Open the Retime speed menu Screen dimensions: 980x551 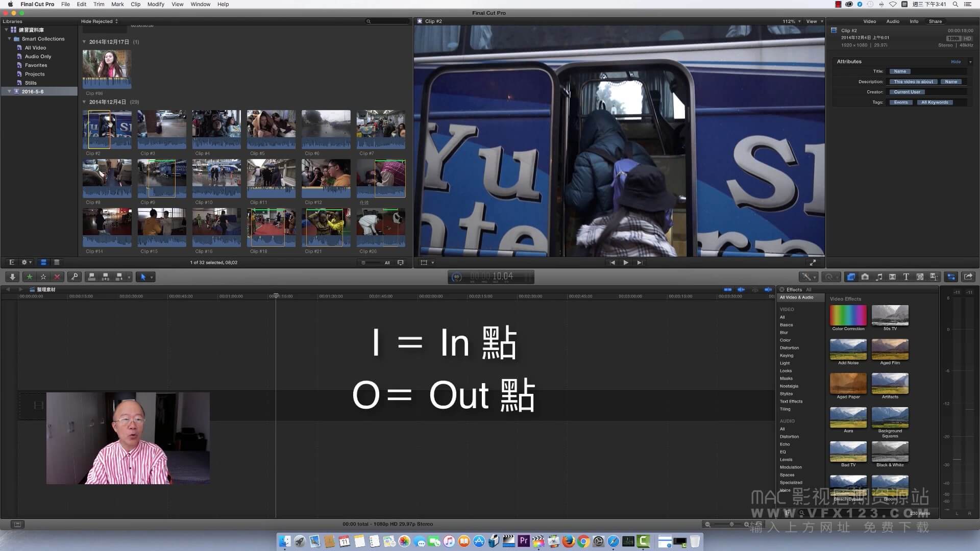click(x=831, y=277)
